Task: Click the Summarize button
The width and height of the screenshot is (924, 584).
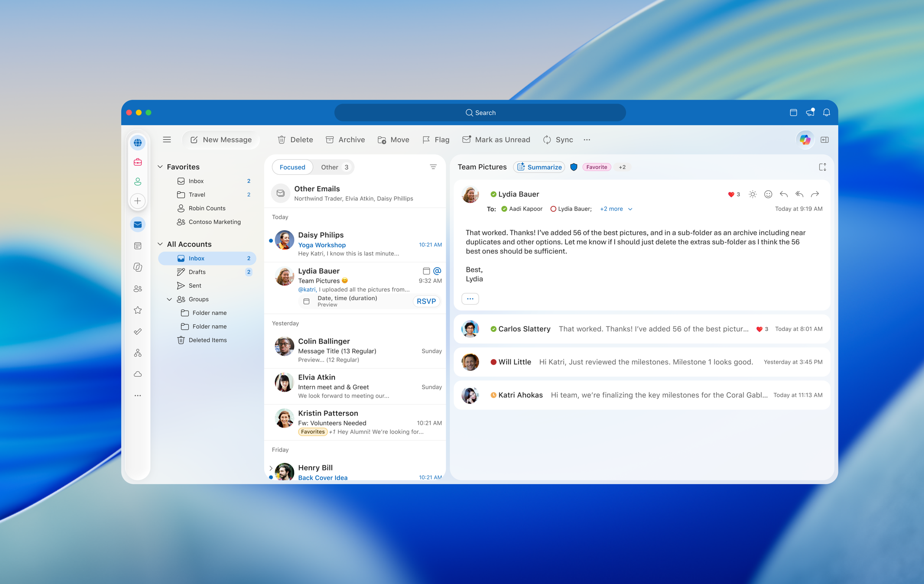Action: click(539, 167)
